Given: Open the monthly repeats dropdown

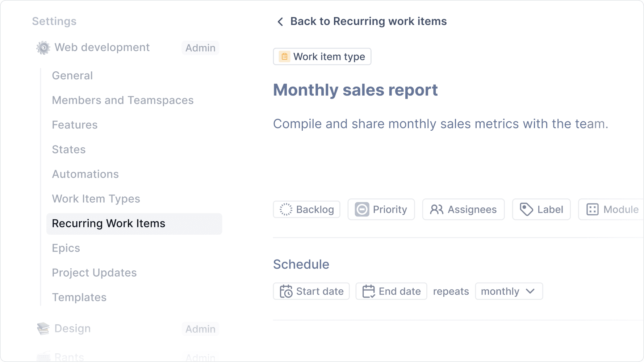Looking at the screenshot, I should coord(508,291).
